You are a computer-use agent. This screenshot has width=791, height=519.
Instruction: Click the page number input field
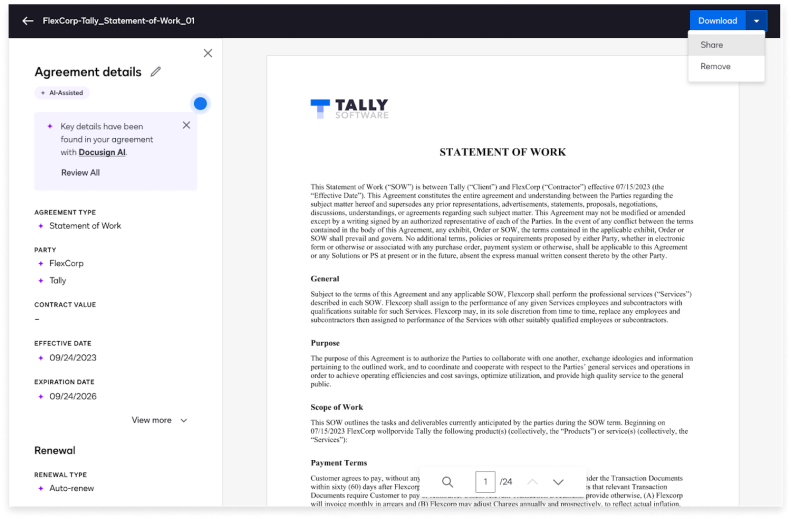[x=485, y=482]
